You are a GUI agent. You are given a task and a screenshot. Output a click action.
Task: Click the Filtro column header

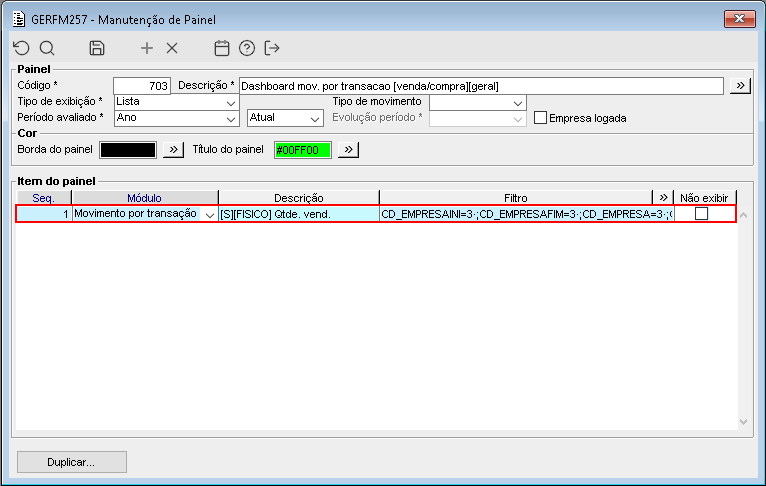pyautogui.click(x=516, y=198)
